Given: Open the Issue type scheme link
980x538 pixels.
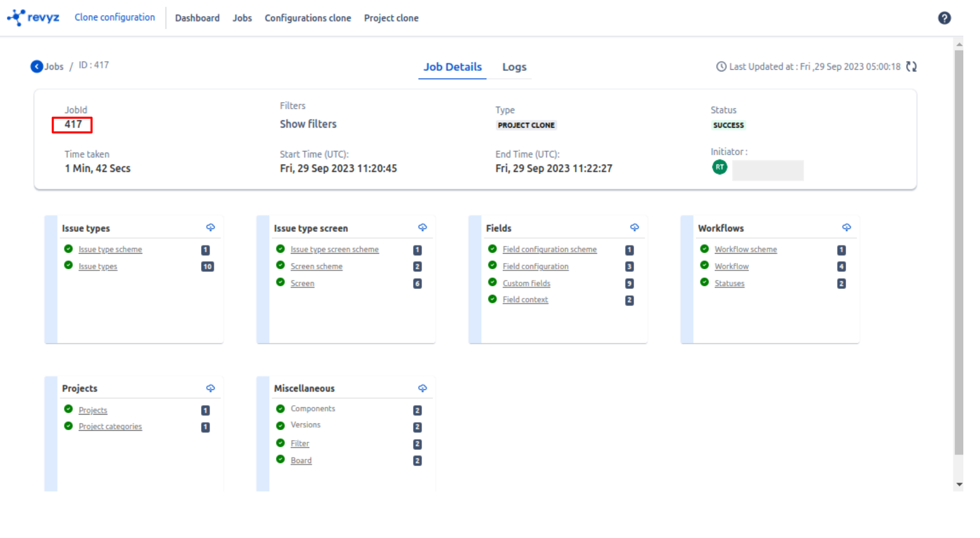Looking at the screenshot, I should [x=110, y=250].
